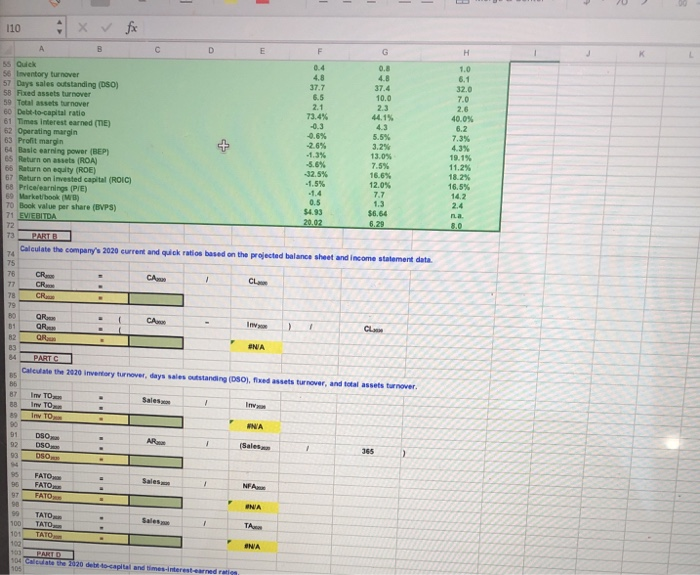Select row 100 header
Screen dimensions: 700x575
point(16,523)
